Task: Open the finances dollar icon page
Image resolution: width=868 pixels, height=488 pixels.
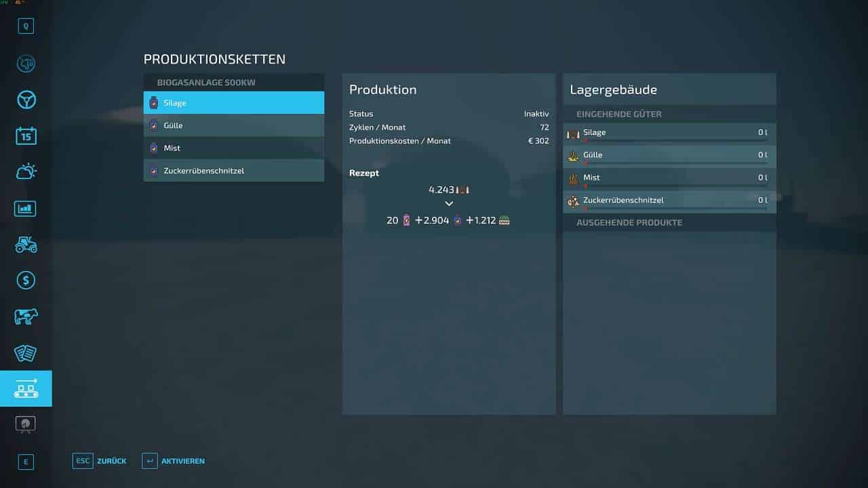Action: pyautogui.click(x=26, y=280)
